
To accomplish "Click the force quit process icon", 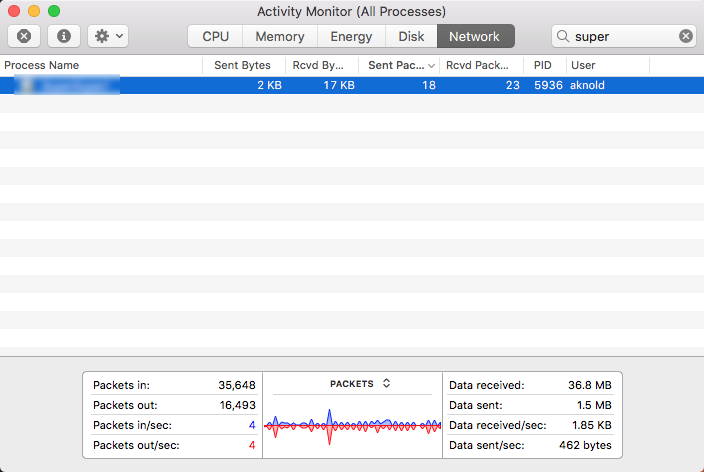I will [24, 36].
